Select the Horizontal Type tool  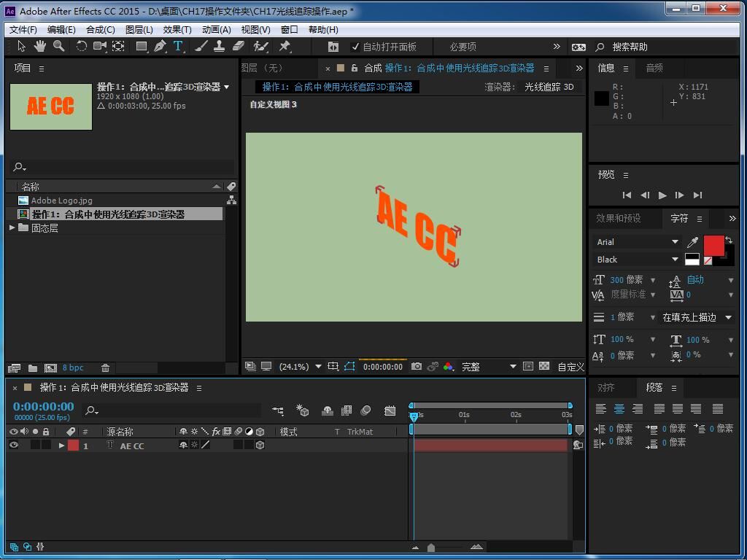(178, 46)
